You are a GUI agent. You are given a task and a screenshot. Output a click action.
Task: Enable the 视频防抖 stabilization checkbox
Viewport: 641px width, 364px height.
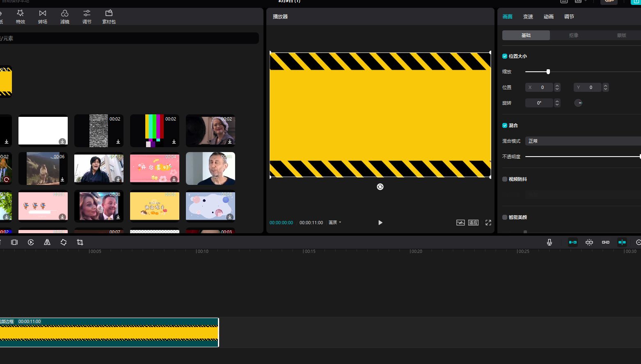tap(505, 179)
